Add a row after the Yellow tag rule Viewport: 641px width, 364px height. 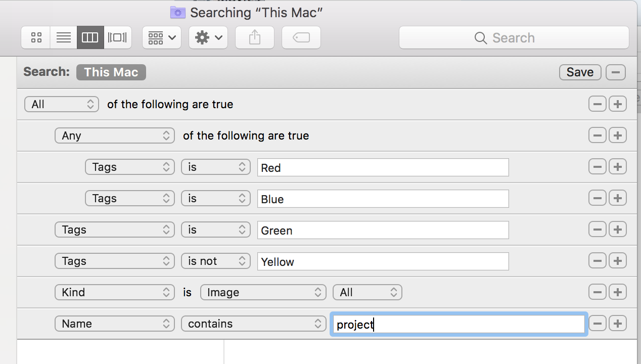pos(617,261)
